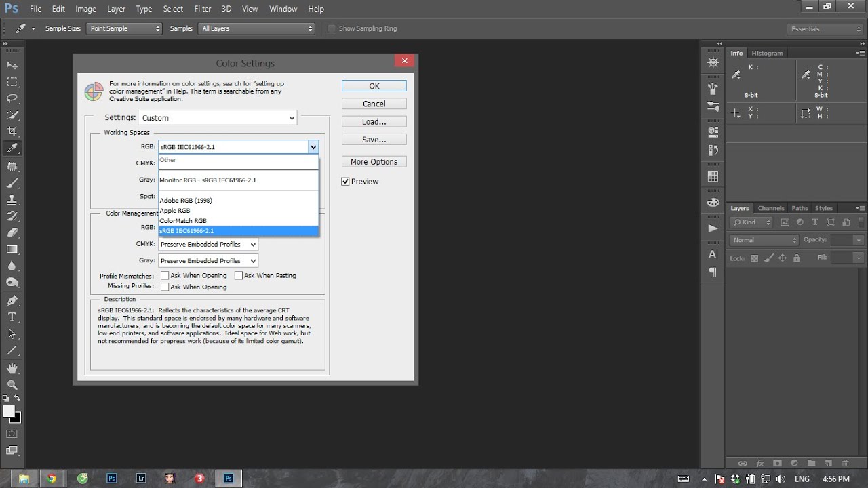Select the Crop tool

click(12, 131)
